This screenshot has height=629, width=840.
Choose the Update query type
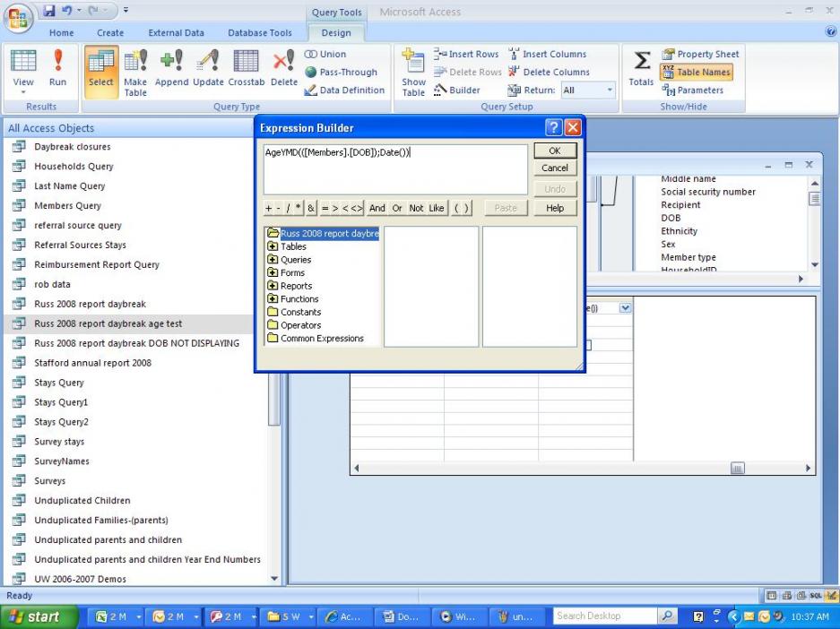click(x=208, y=67)
